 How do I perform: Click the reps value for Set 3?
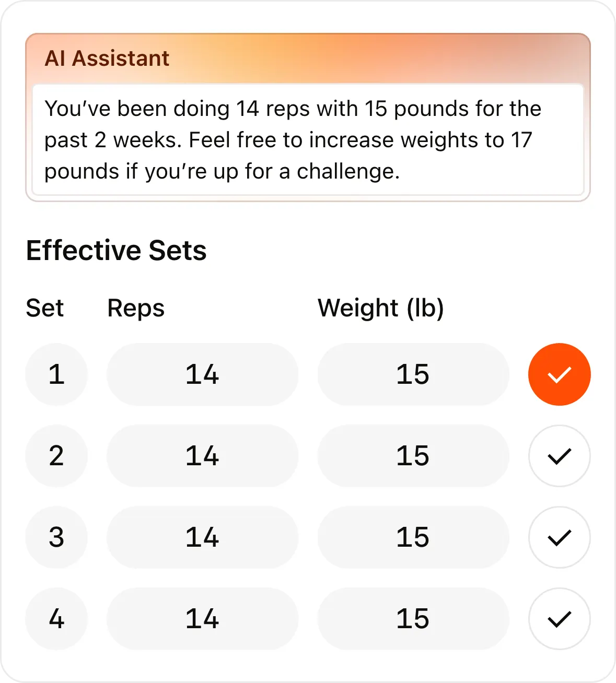pos(202,537)
